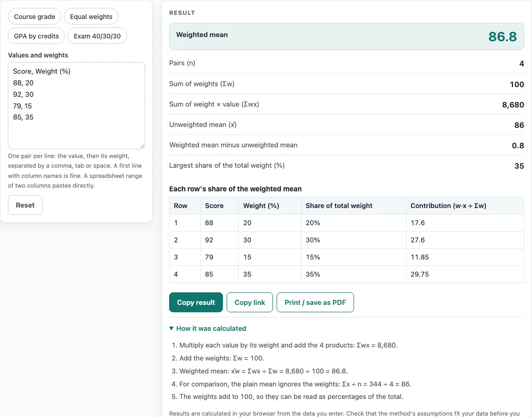The image size is (532, 417).
Task: Collapse the How it was calculated section
Action: (208, 329)
